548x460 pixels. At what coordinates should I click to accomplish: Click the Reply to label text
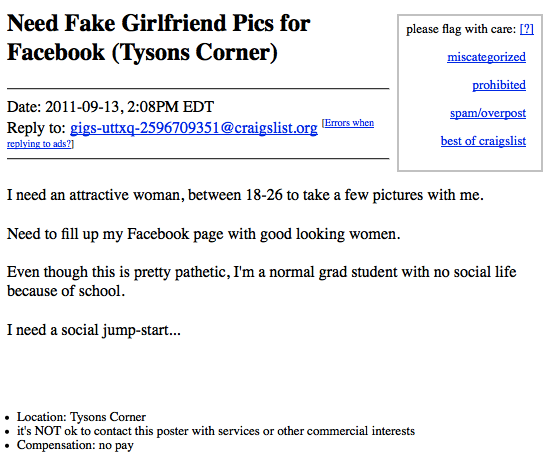(36, 128)
